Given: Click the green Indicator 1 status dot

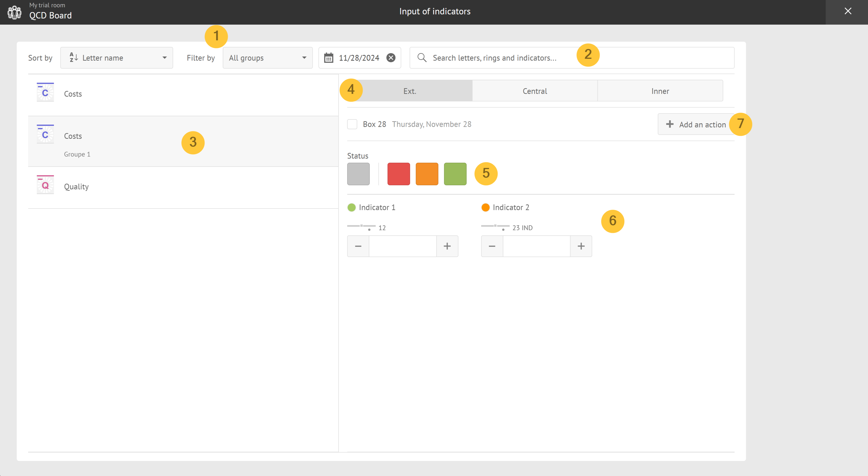Looking at the screenshot, I should pos(351,208).
